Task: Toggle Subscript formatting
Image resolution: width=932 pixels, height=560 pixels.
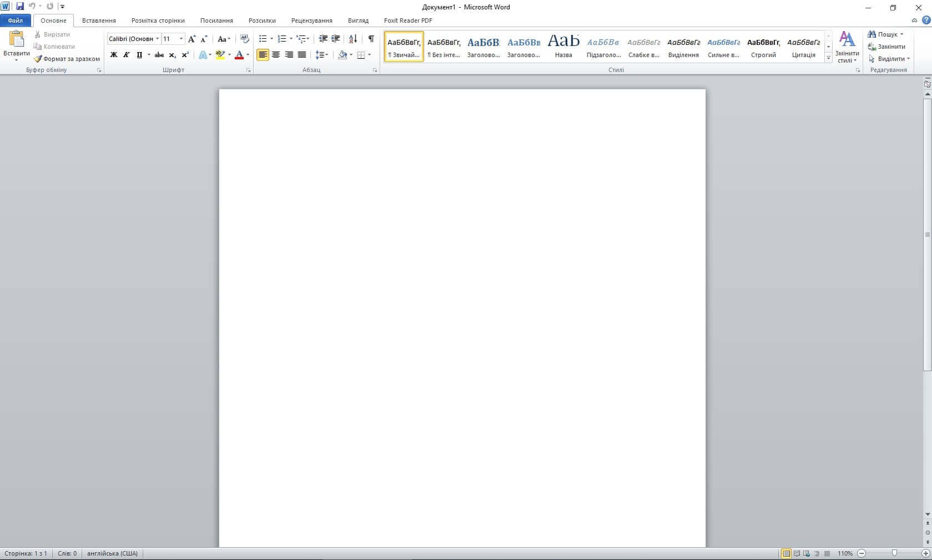Action: pyautogui.click(x=173, y=55)
